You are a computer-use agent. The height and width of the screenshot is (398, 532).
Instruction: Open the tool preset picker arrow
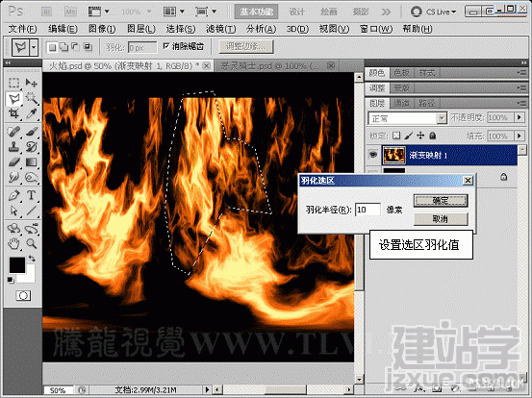pyautogui.click(x=34, y=47)
